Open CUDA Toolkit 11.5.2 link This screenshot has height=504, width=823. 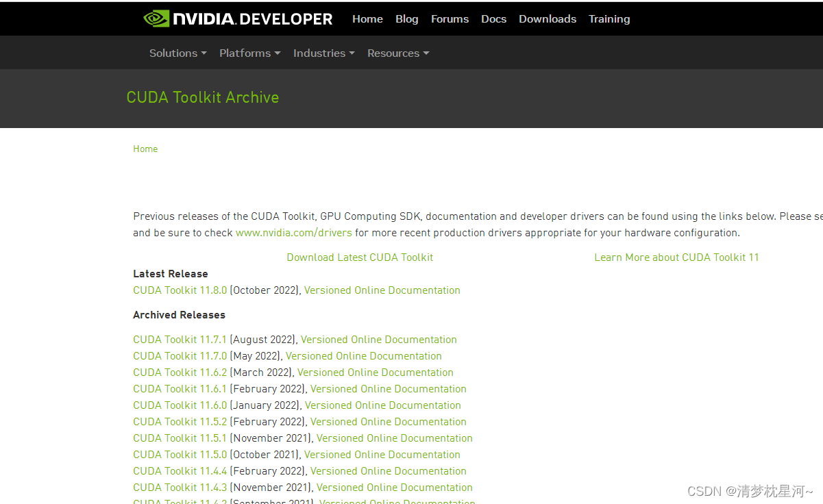(x=180, y=422)
